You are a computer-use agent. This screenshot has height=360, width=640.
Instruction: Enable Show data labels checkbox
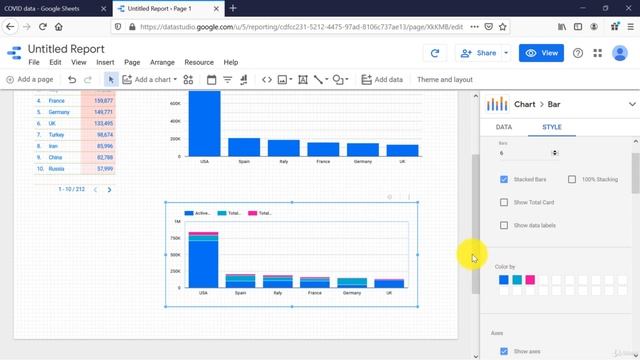(x=504, y=225)
